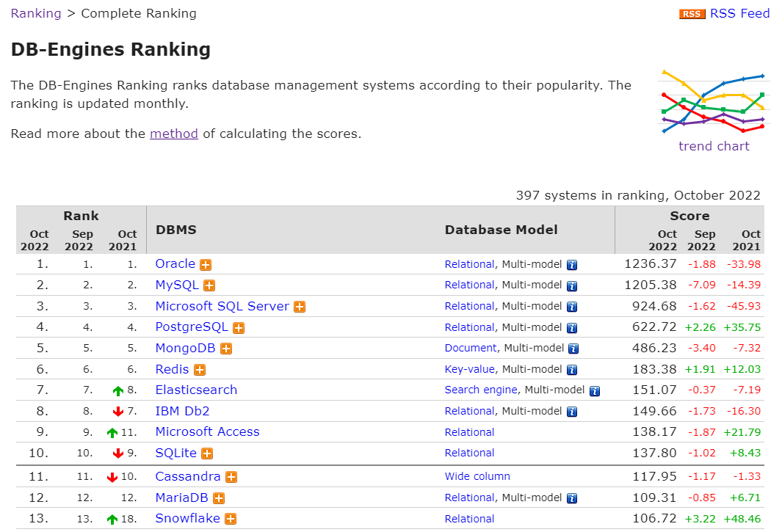Click the plus icon next to MariaDB
The width and height of the screenshot is (782, 532).
pos(219,498)
